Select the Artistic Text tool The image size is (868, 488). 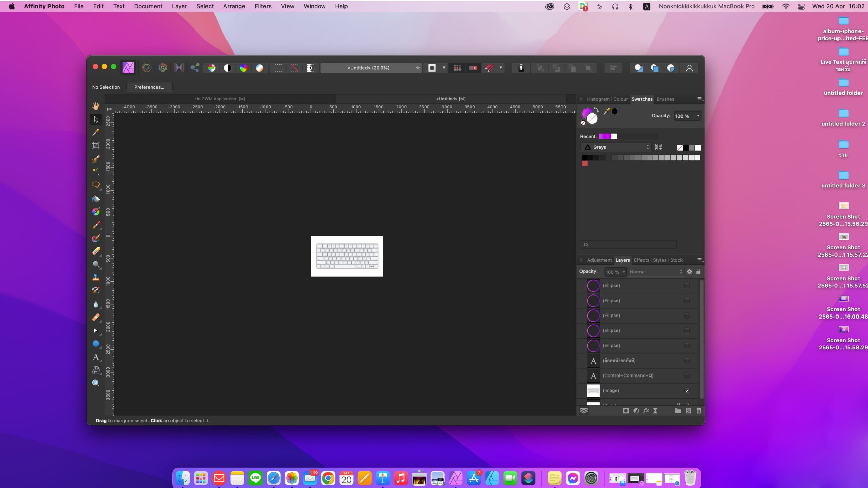point(96,357)
